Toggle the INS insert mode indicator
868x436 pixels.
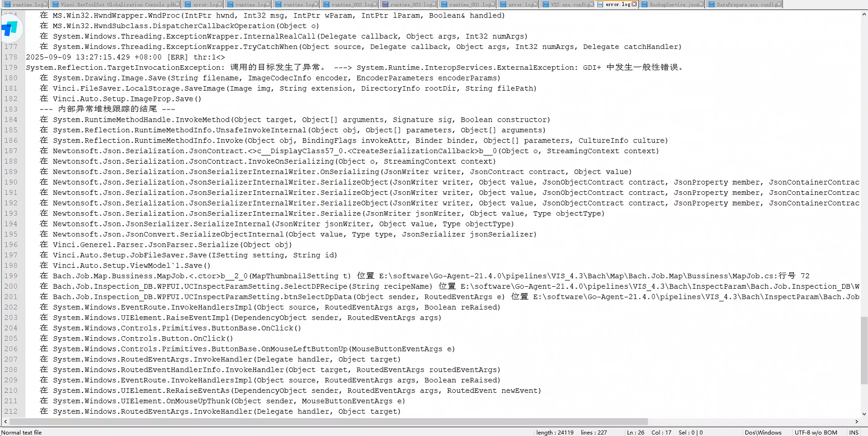click(853, 432)
